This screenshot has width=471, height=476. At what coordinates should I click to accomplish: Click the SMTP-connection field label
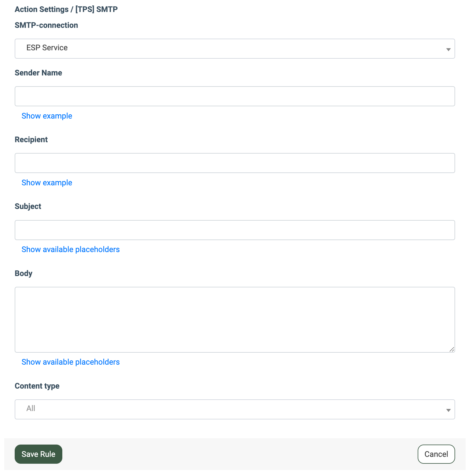pos(46,25)
